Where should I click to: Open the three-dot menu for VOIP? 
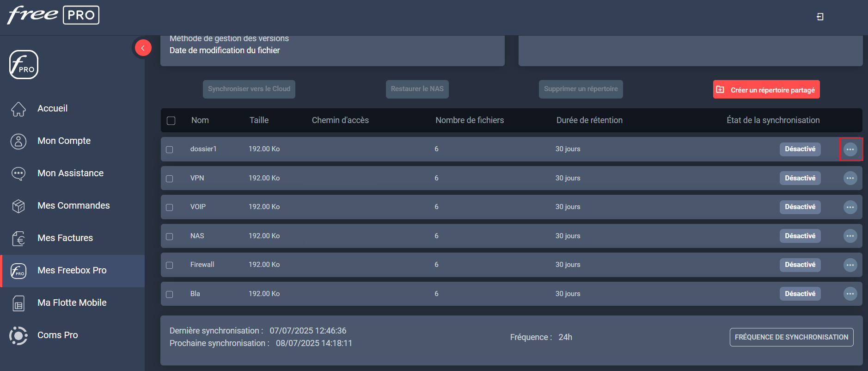click(850, 207)
